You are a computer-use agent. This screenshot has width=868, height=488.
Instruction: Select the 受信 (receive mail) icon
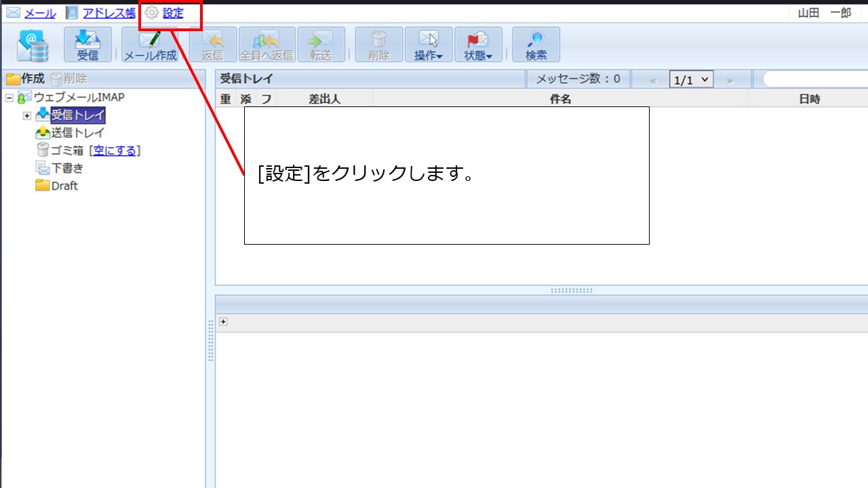tap(88, 44)
